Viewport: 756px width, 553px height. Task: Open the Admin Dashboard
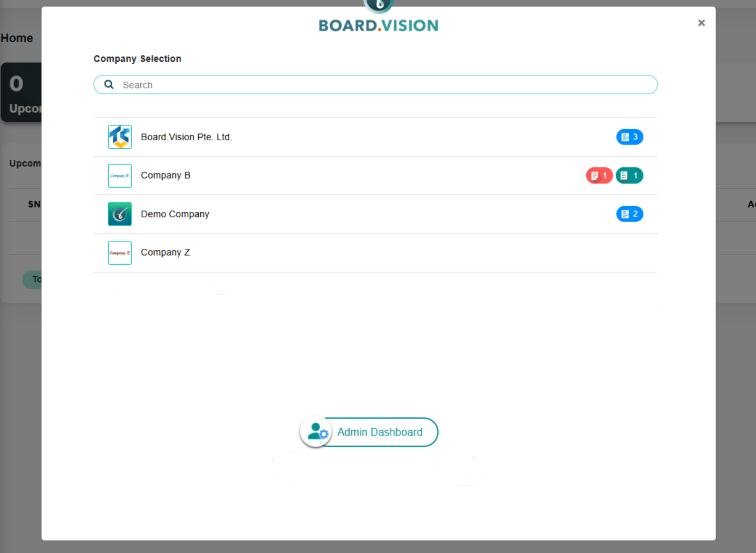point(369,432)
